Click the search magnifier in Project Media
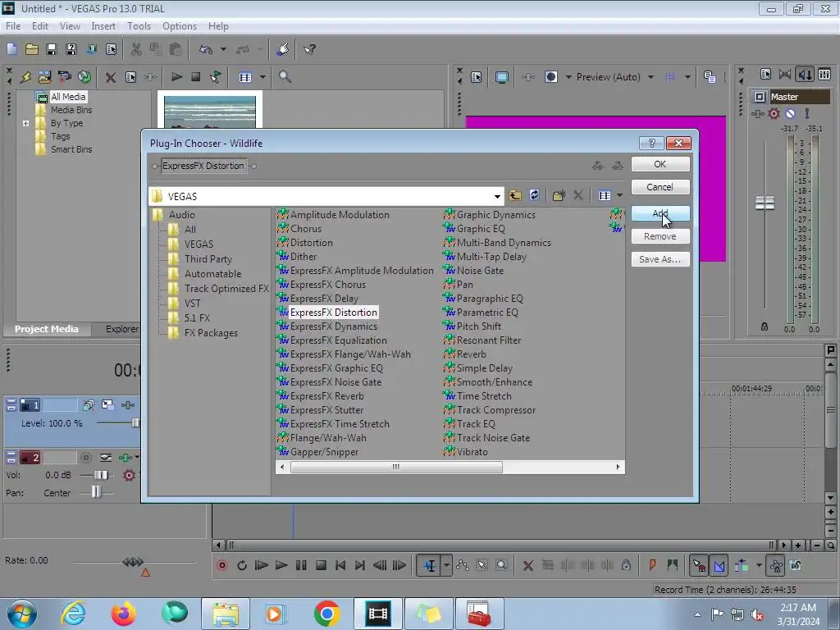The image size is (840, 630). pos(285,77)
